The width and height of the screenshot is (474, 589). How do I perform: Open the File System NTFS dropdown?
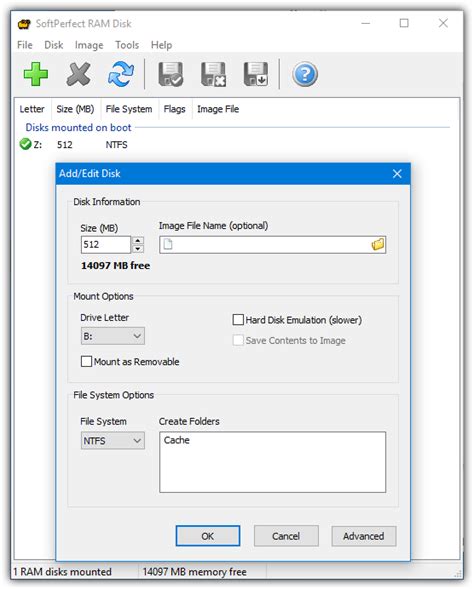tap(113, 441)
